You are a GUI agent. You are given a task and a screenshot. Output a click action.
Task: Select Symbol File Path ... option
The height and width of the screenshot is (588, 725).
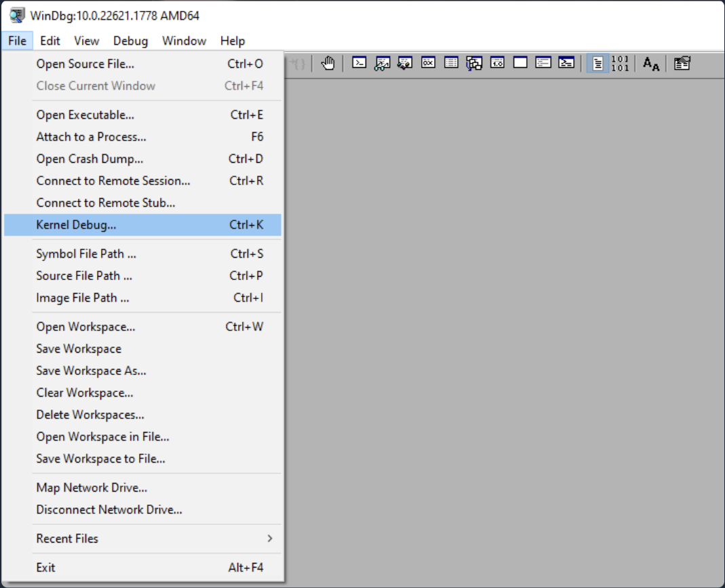[86, 254]
